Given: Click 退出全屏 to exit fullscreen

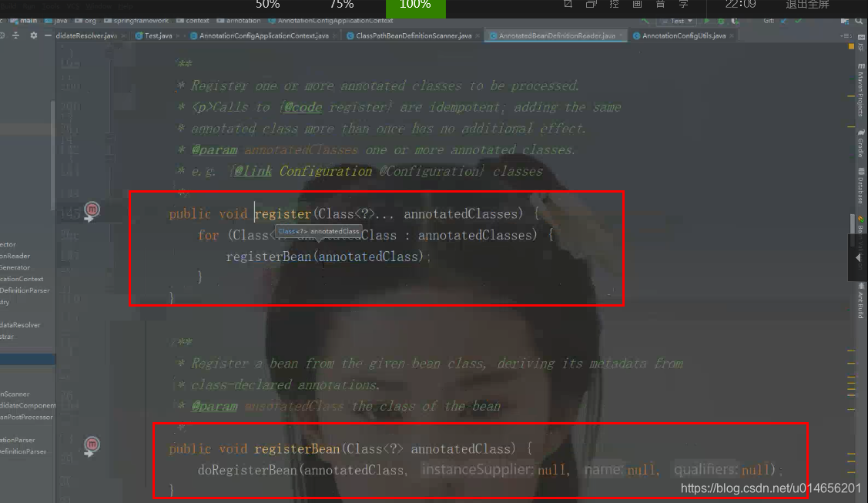Looking at the screenshot, I should [807, 5].
